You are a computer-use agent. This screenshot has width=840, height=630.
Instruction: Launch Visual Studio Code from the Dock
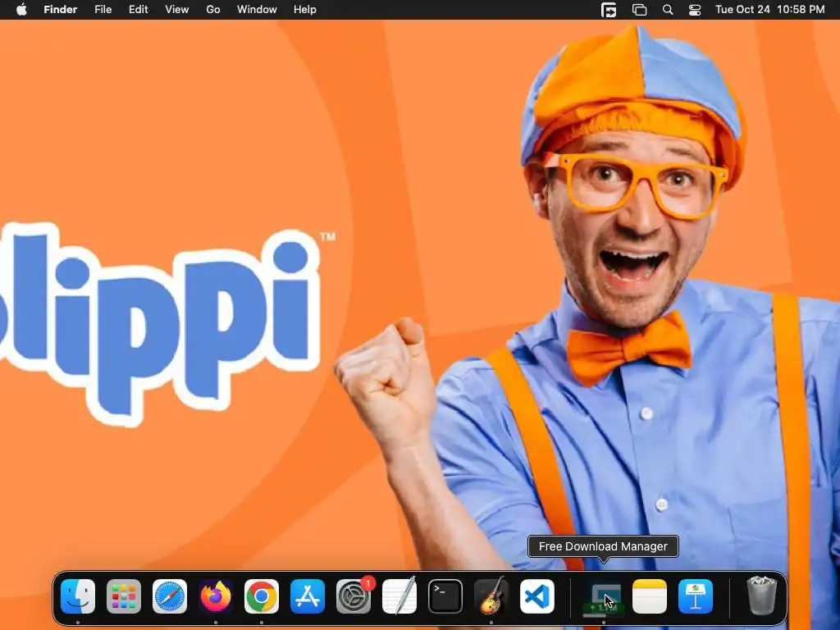point(537,596)
